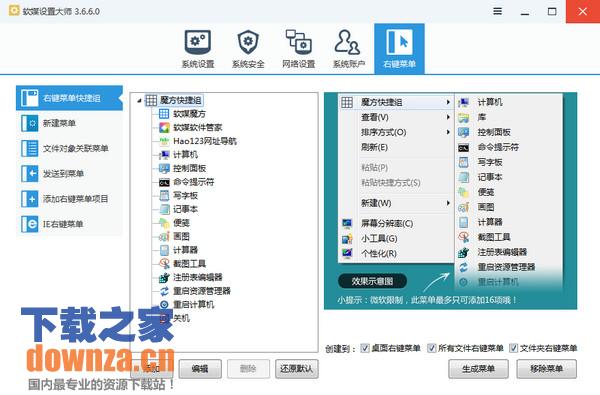Click 计算机 text in preview submenu

(490, 102)
